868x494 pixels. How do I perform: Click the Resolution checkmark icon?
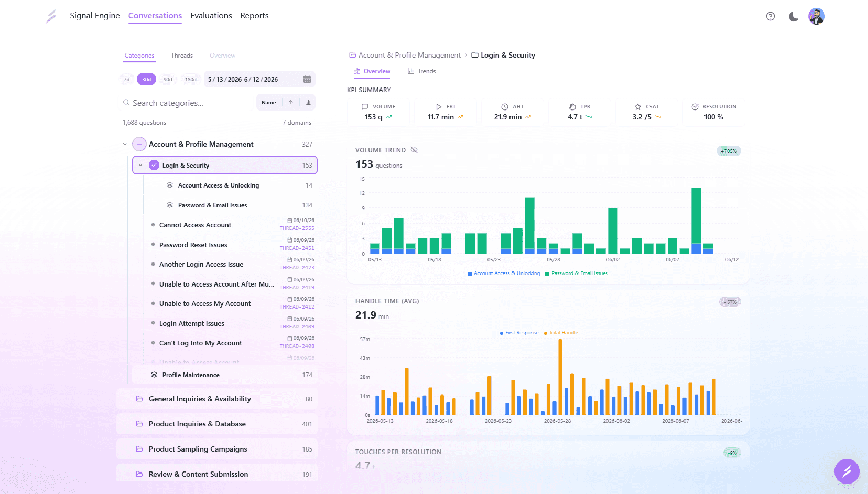pyautogui.click(x=695, y=106)
